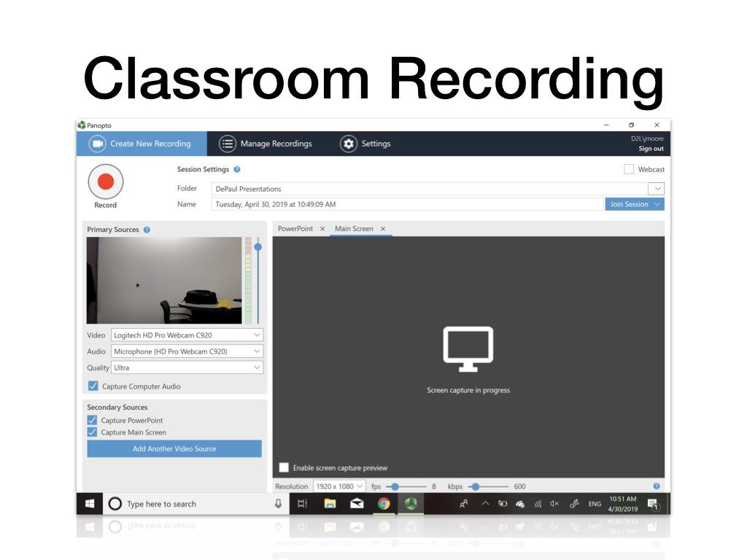The width and height of the screenshot is (747, 560).
Task: Enable the Webcast checkbox
Action: (629, 169)
